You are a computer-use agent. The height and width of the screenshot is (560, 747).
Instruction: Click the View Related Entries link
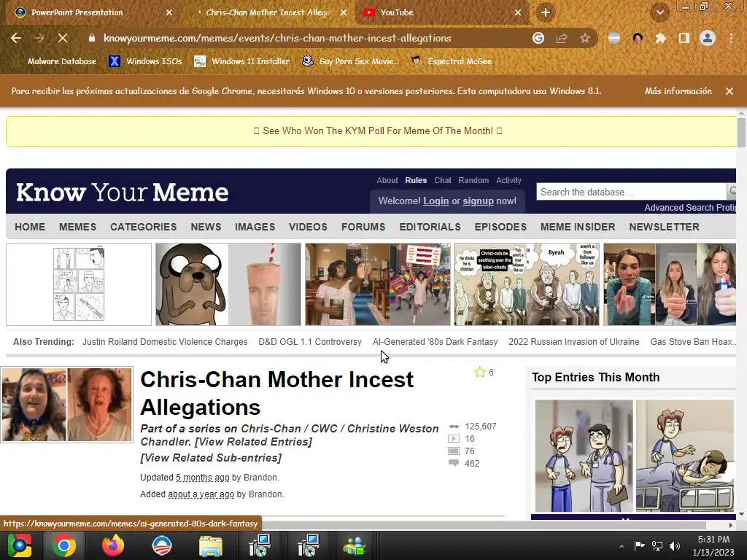pos(253,442)
